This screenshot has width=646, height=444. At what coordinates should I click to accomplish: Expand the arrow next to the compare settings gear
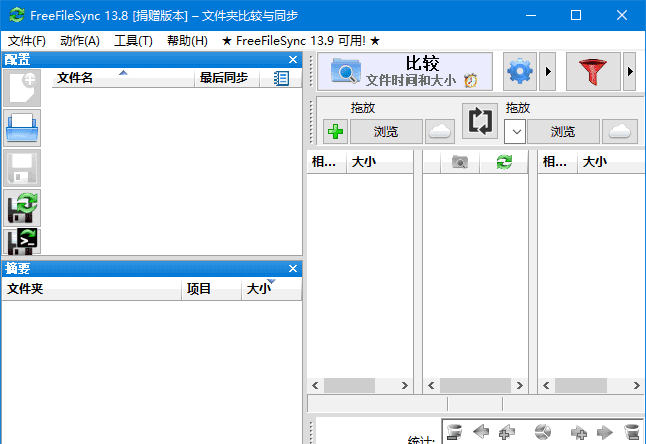pyautogui.click(x=548, y=72)
